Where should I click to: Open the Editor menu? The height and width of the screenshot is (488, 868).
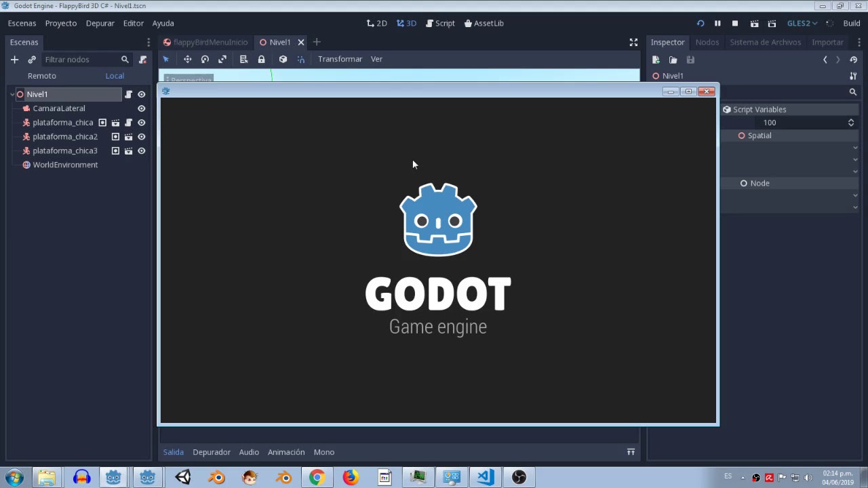(x=134, y=23)
